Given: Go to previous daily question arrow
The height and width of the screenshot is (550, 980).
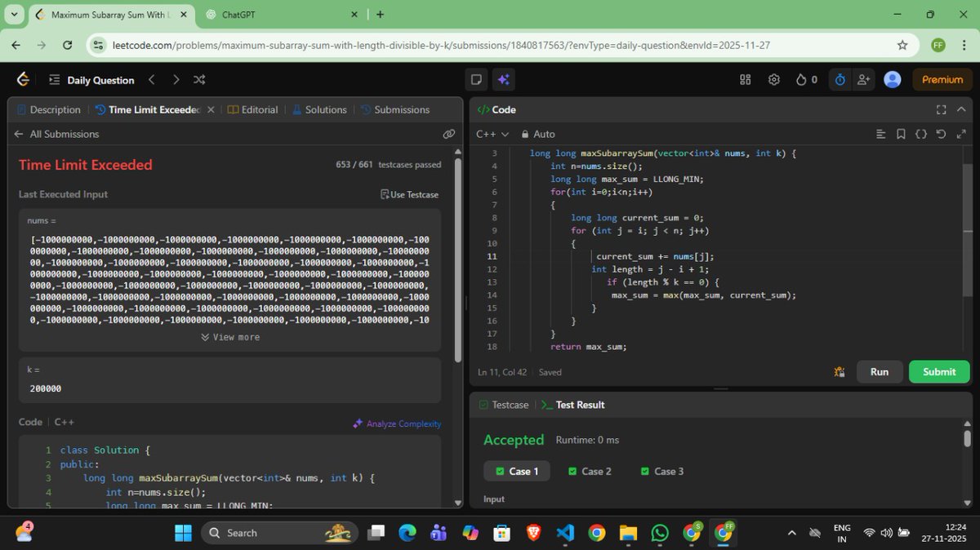Looking at the screenshot, I should (151, 79).
